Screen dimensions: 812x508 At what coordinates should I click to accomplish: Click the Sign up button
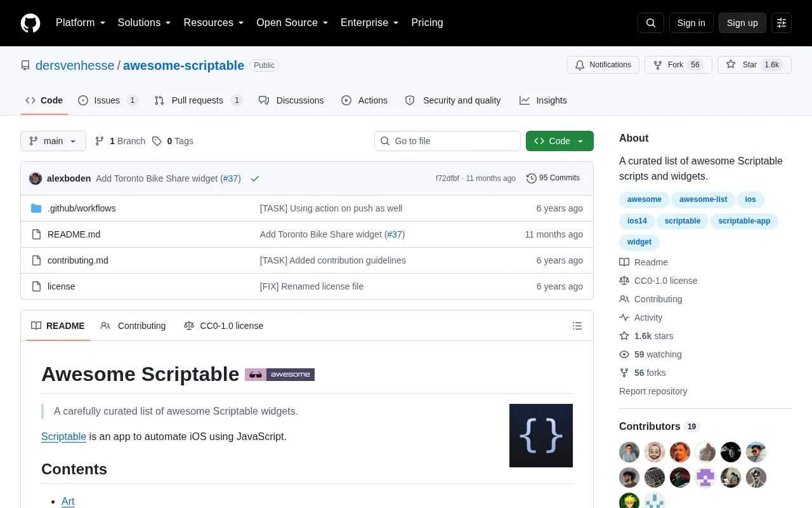click(742, 23)
